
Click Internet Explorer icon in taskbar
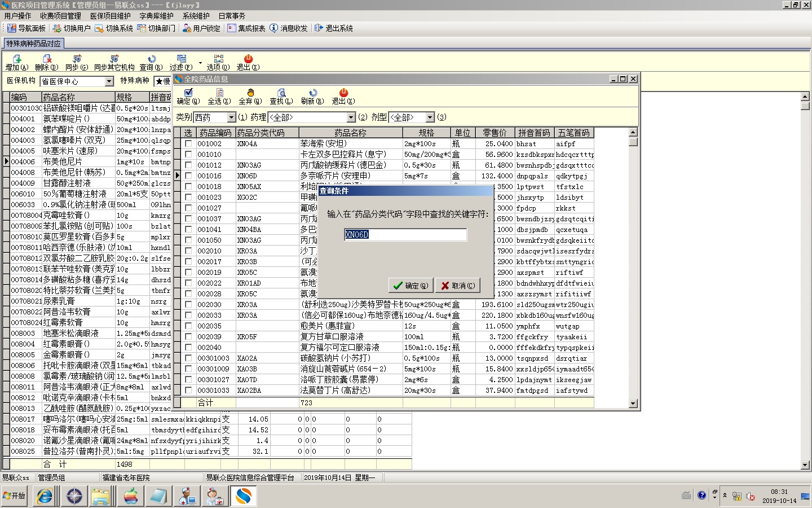pos(45,496)
